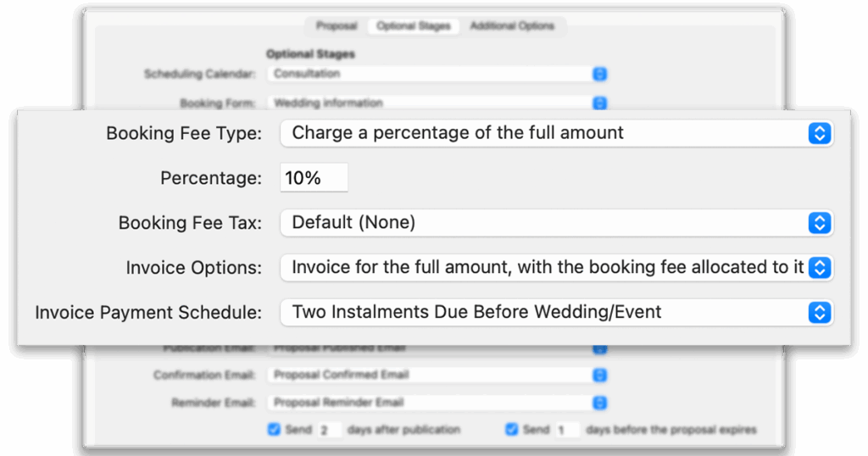This screenshot has height=456, width=868.
Task: Toggle Send days before proposal expires checkbox
Action: pos(511,430)
